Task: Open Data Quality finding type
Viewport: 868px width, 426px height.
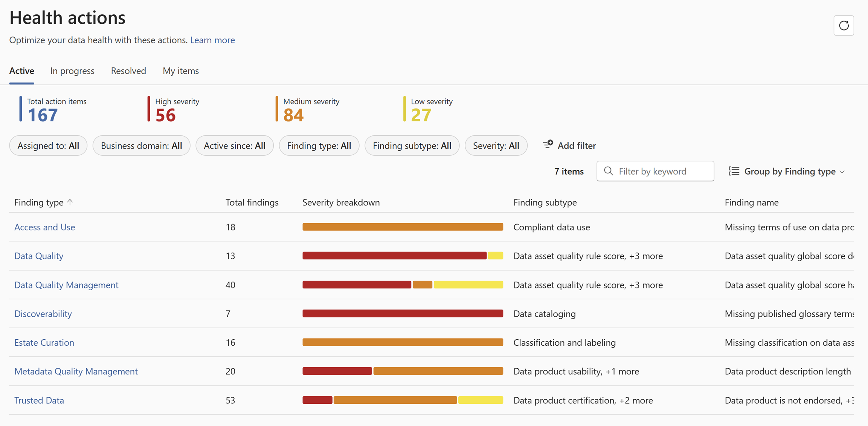Action: [39, 256]
